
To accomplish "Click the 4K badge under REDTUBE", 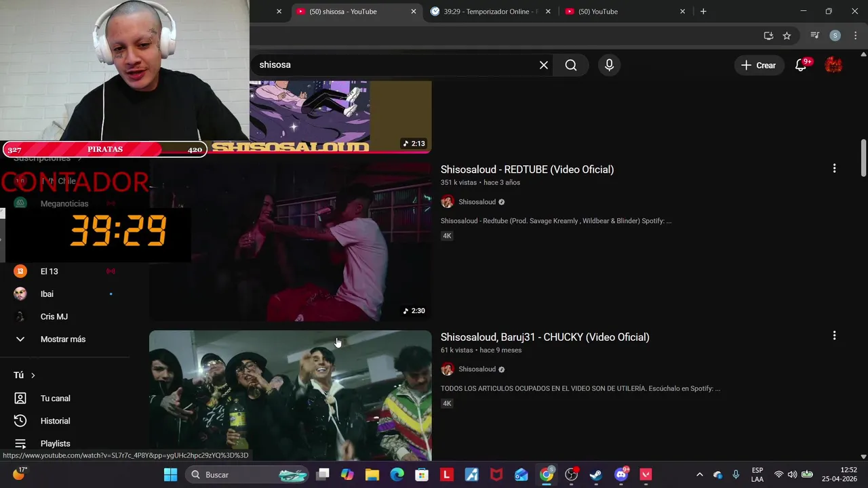I will pos(447,236).
